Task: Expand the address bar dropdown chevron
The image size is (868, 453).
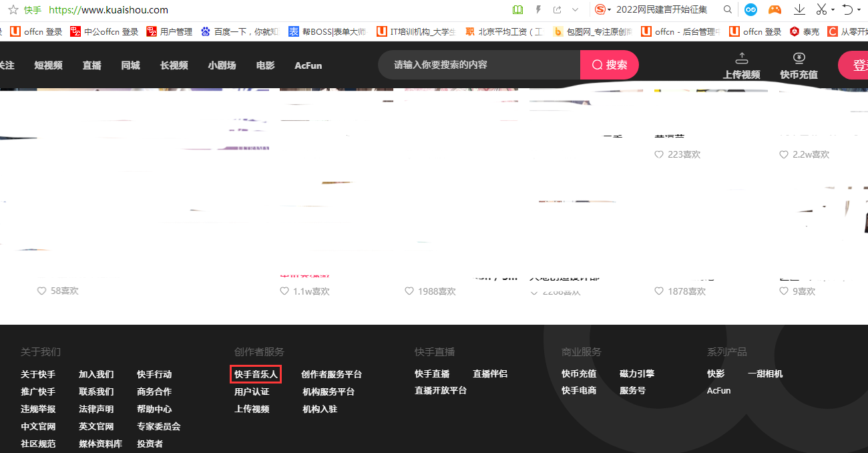Action: click(576, 9)
